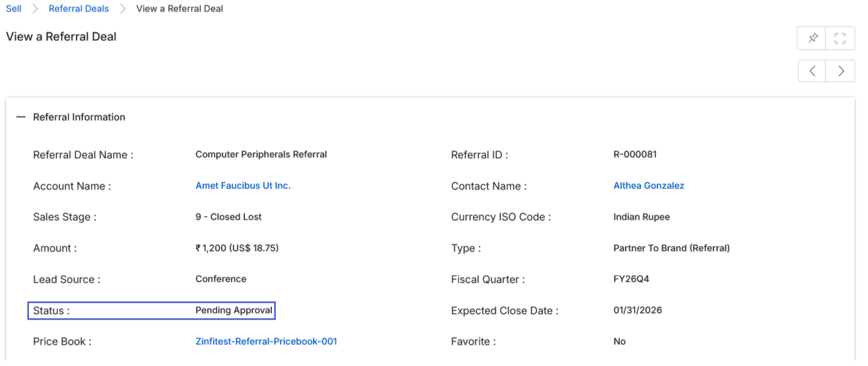Select 'View a Referral Deal' breadcrumb text
This screenshot has height=366, width=868.
[x=180, y=9]
